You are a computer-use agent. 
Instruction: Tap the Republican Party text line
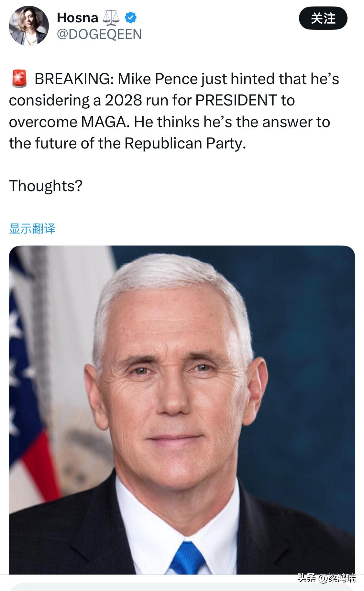tap(127, 143)
